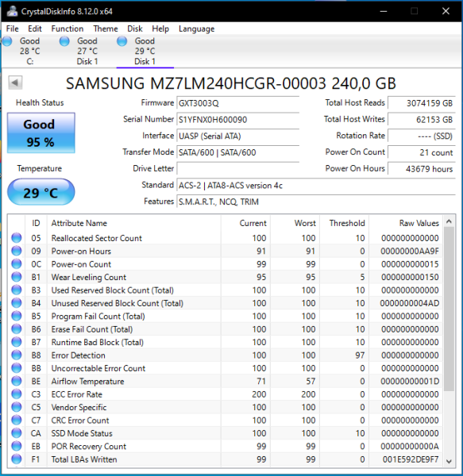Click status orb for Reallocated Sector Count
The image size is (463, 476).
point(17,238)
